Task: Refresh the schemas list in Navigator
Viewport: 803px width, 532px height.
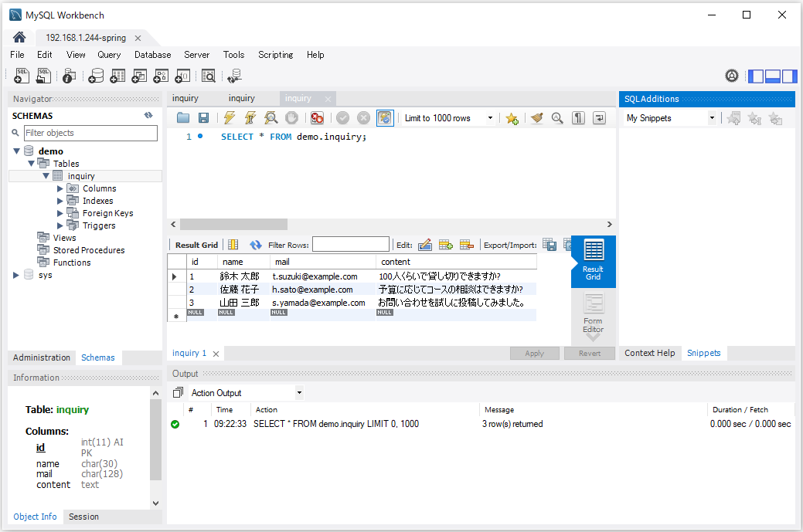Action: 148,115
